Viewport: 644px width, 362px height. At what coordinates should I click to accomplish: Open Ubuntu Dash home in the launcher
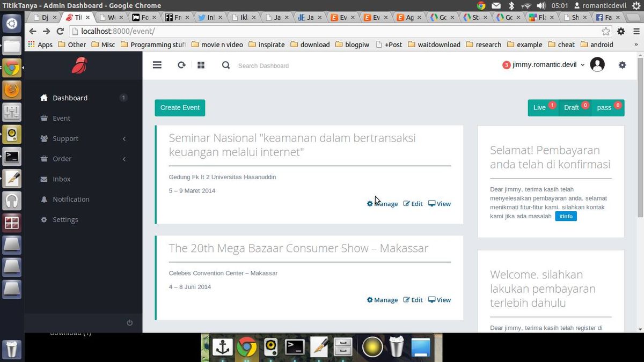click(x=12, y=23)
